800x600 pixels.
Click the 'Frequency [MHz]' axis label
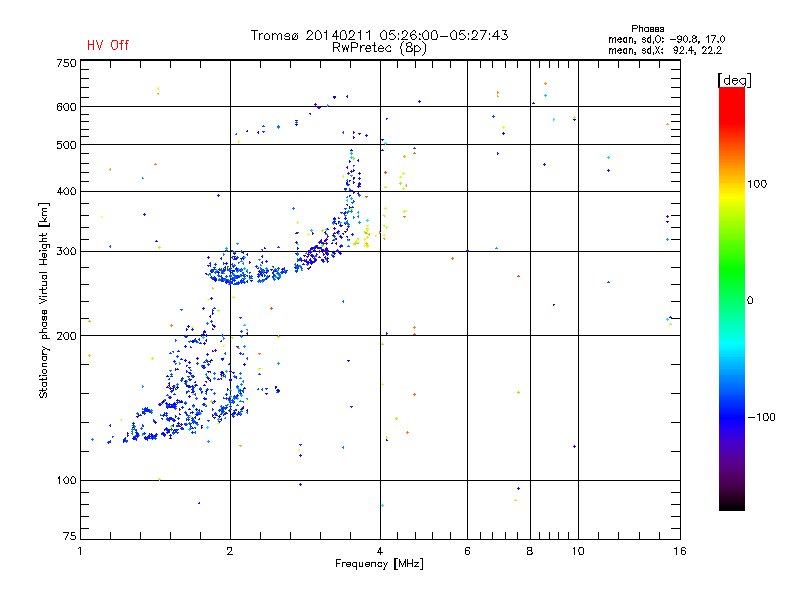(x=379, y=564)
